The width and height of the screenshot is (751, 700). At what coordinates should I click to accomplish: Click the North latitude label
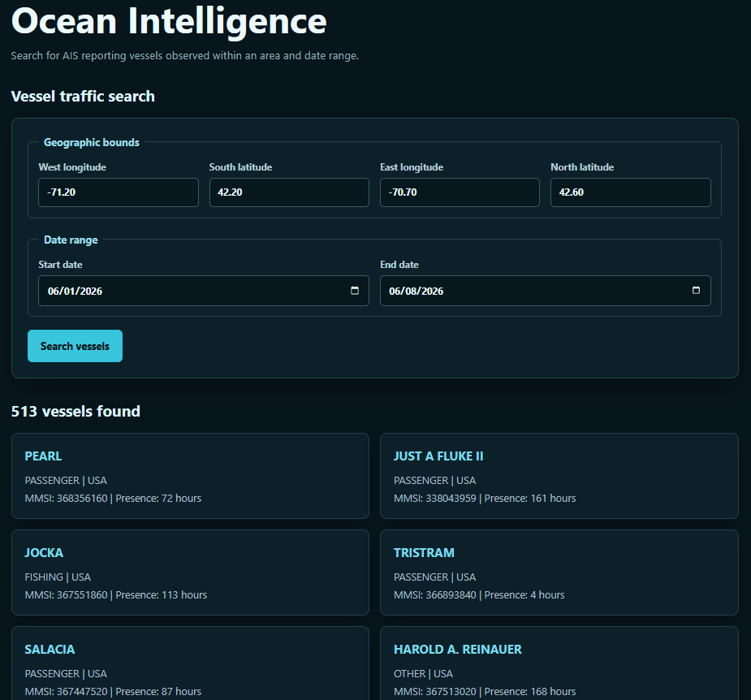(x=582, y=167)
